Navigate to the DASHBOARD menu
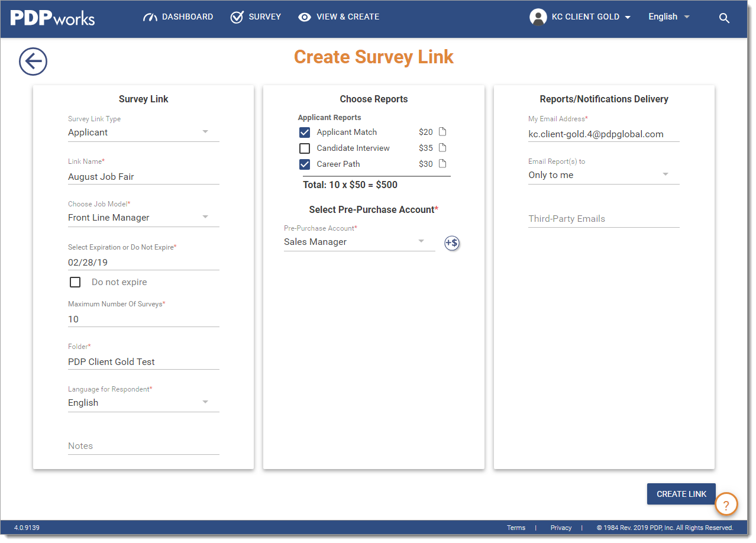 (x=178, y=17)
